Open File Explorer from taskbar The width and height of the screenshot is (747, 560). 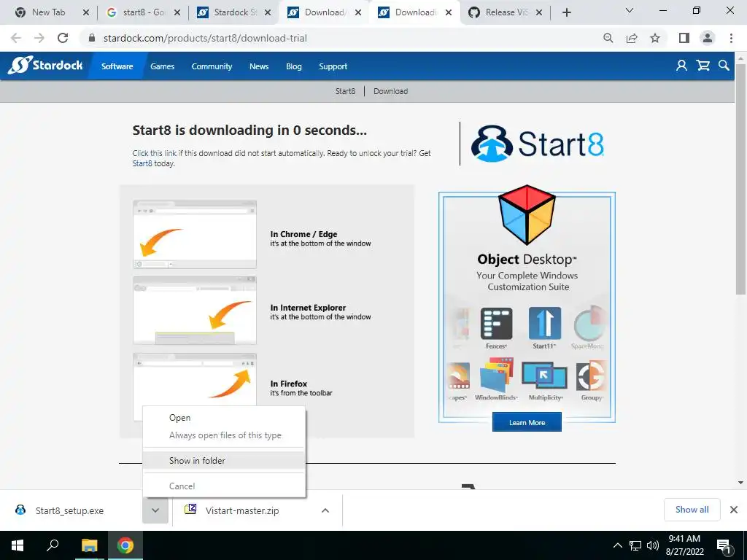point(89,545)
